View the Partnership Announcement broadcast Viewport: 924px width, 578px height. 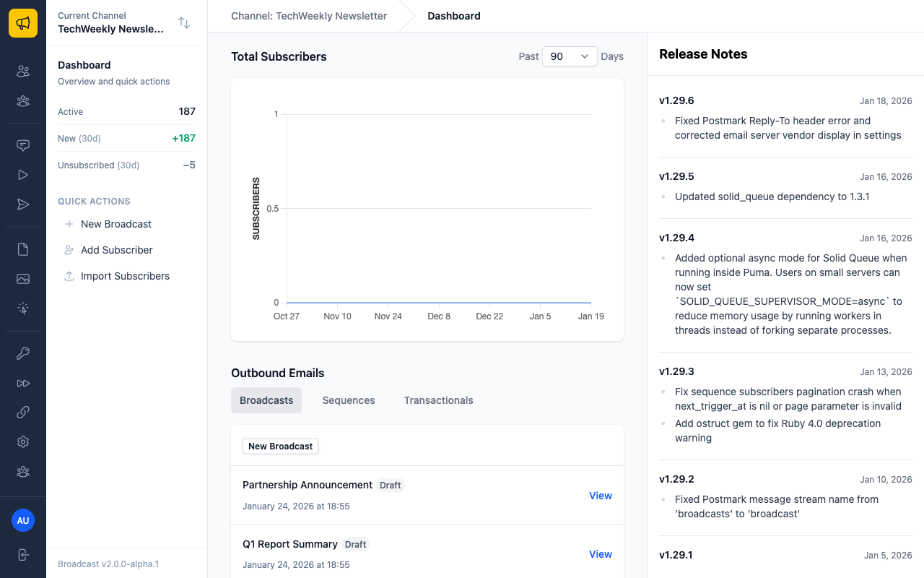pyautogui.click(x=601, y=496)
